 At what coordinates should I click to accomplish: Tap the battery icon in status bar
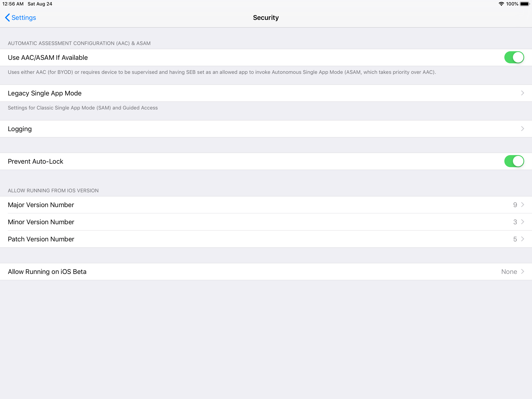pyautogui.click(x=524, y=4)
